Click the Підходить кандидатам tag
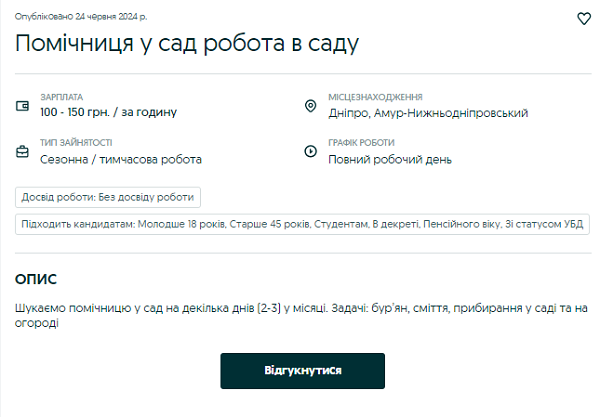Viewport: 600px width, 417px height. [x=302, y=224]
